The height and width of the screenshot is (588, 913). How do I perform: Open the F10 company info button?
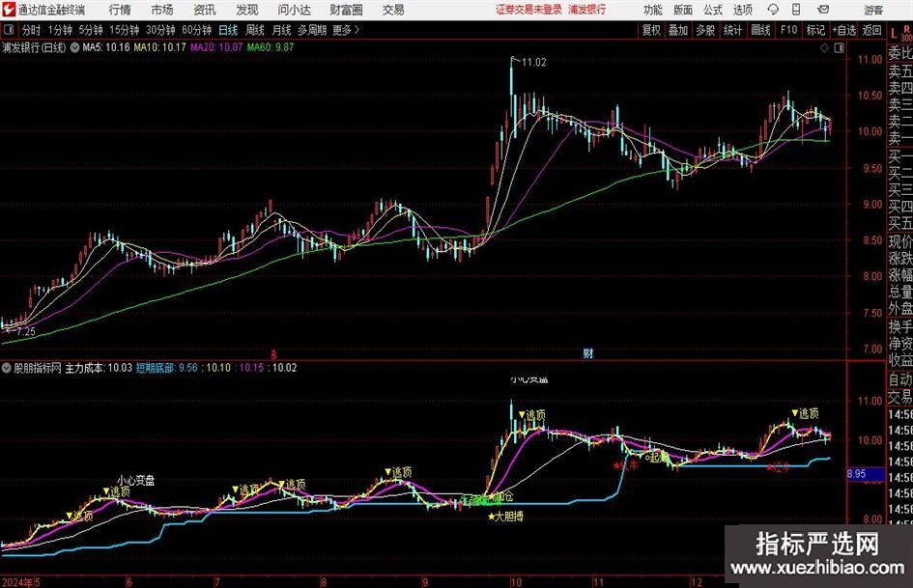[x=788, y=30]
